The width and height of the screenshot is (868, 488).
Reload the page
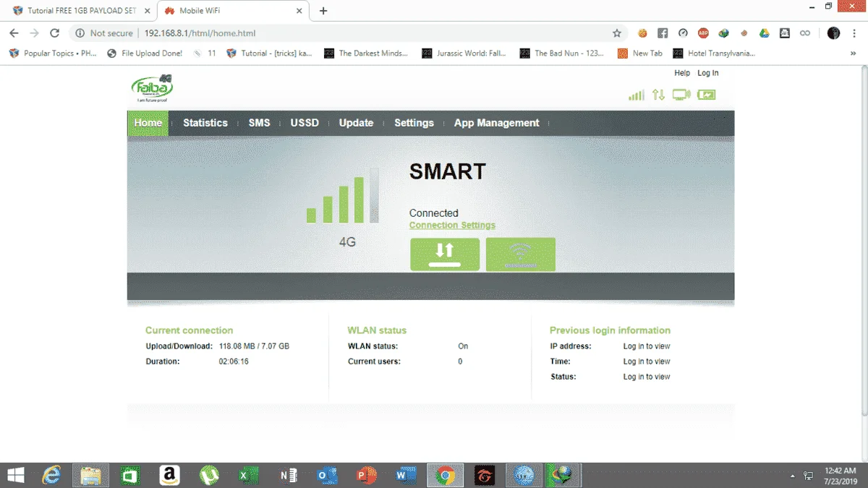pyautogui.click(x=54, y=33)
